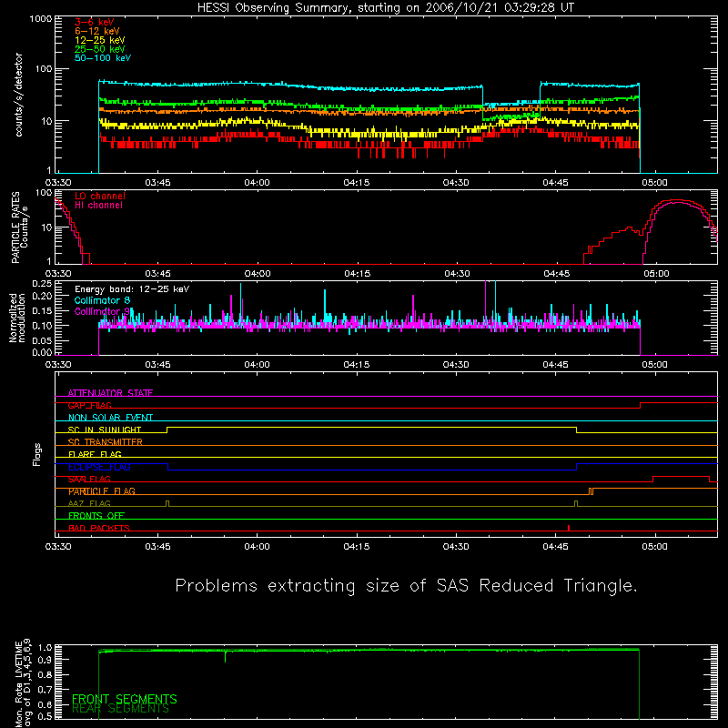Click the REAR SEGMENTS legend label
Viewport: 728px width, 728px height.
[x=121, y=709]
